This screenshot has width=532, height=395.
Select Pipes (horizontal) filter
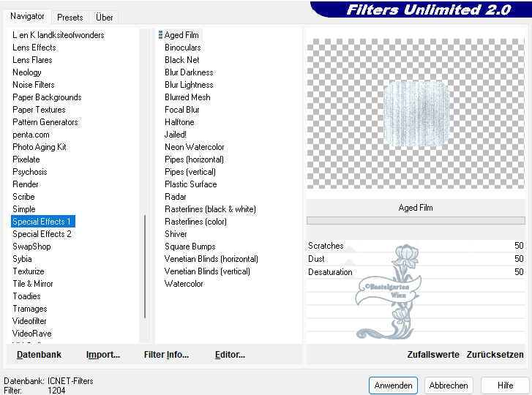194,159
